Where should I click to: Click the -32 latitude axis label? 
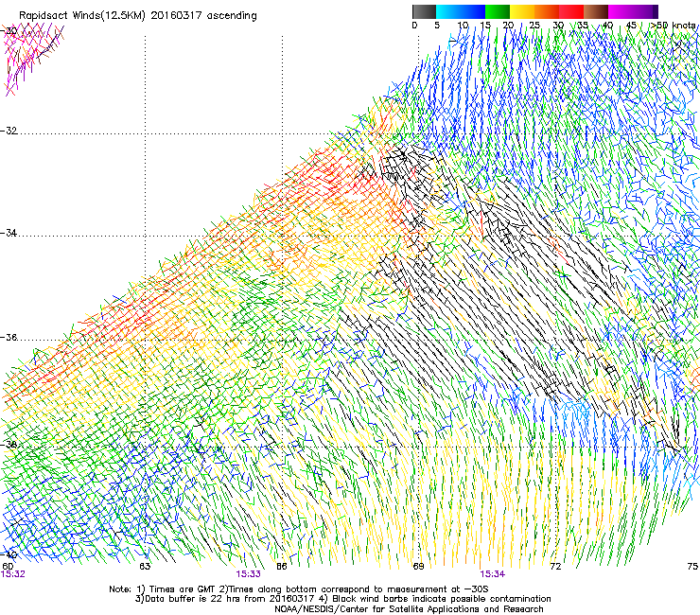[9, 131]
